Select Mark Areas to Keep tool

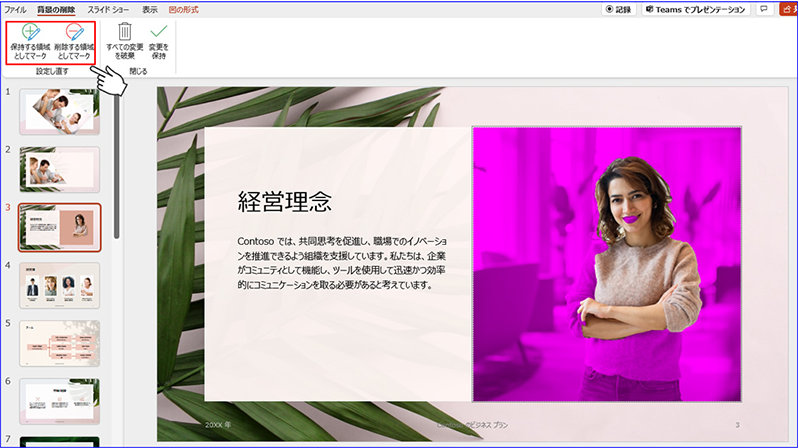30,42
